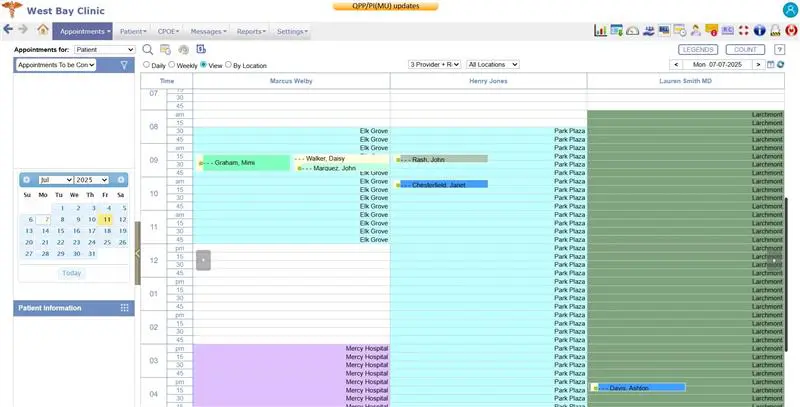Open the Home page icon

43,30
